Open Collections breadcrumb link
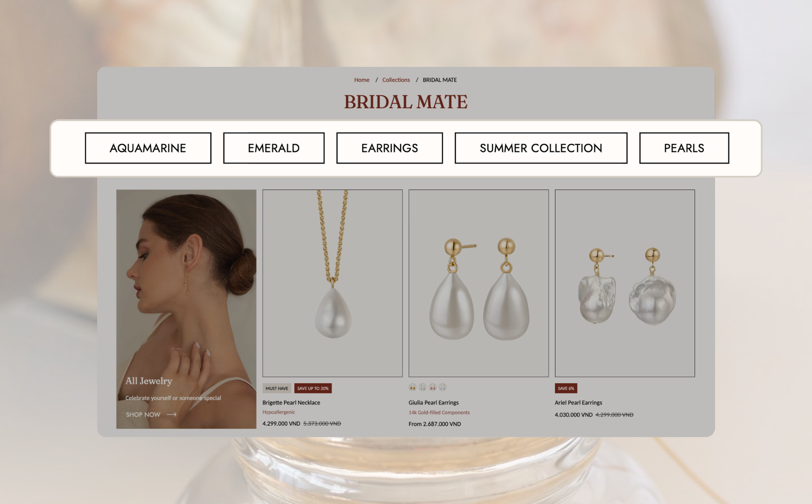The image size is (812, 504). [x=396, y=80]
